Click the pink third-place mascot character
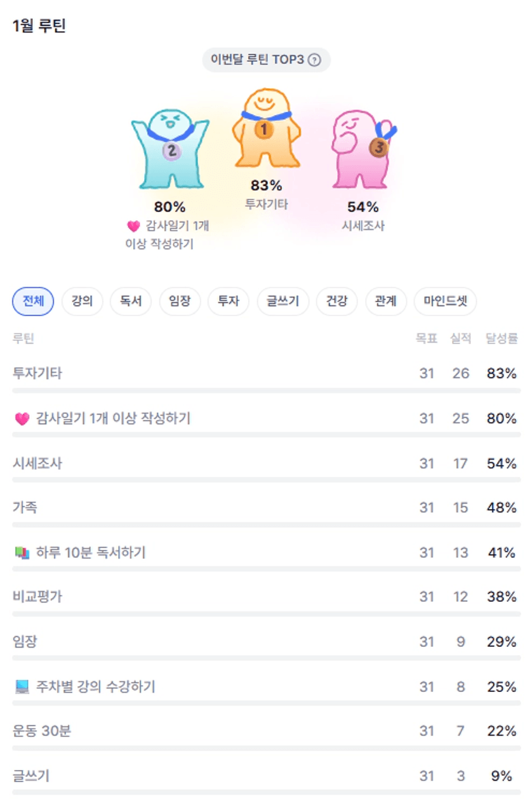Screen dimensions: 525x812 tap(359, 149)
